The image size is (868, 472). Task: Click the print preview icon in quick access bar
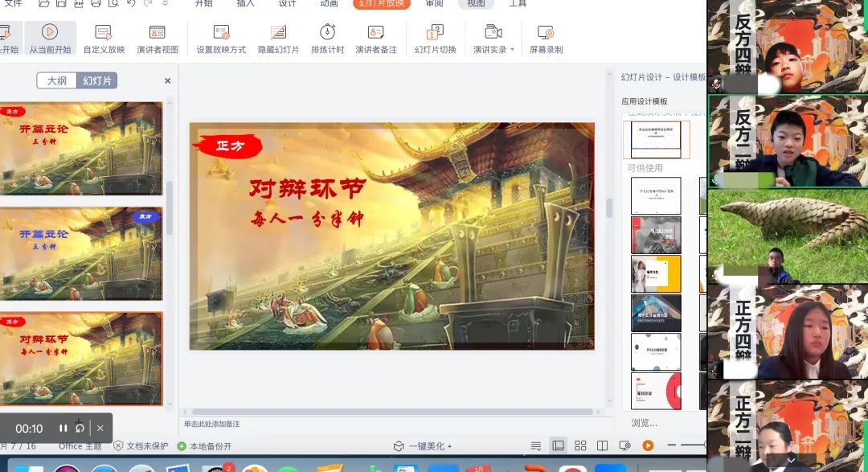pos(113,3)
